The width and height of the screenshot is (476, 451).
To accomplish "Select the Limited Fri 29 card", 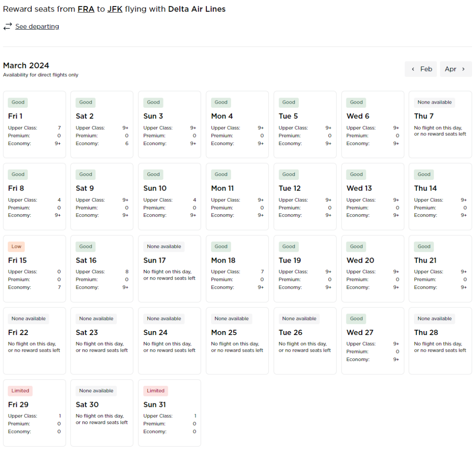I will pos(34,413).
